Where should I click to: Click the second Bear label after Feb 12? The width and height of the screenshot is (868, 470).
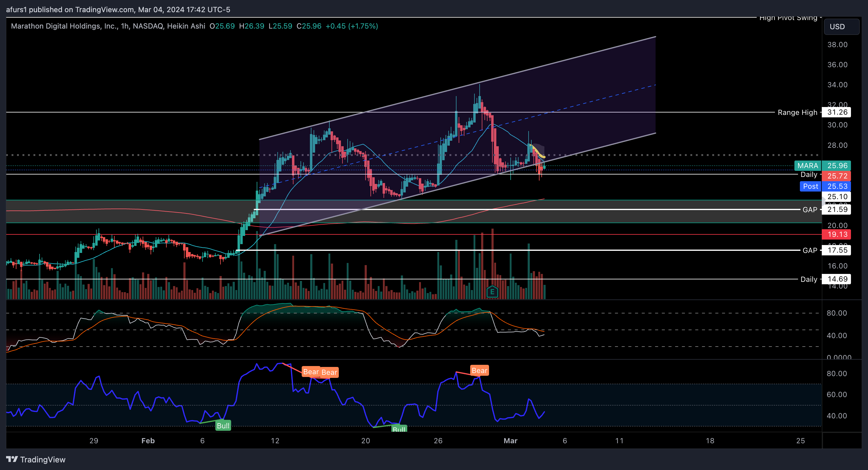329,372
